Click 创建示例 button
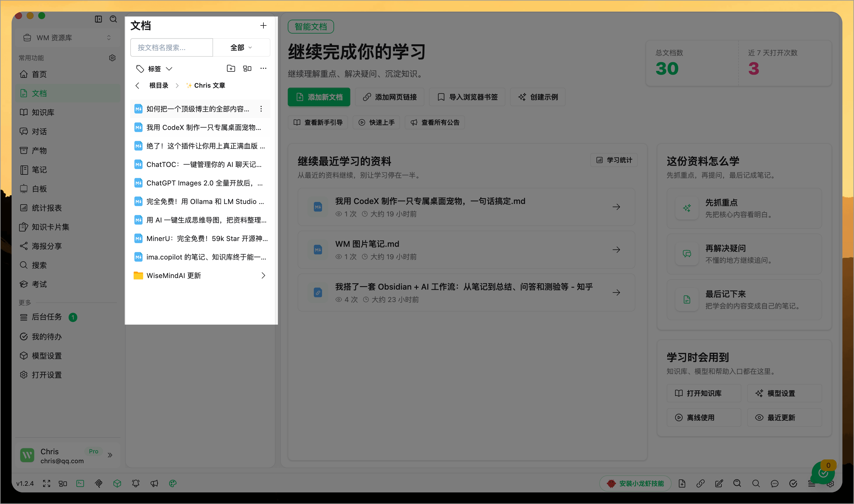The width and height of the screenshot is (854, 504). click(x=538, y=97)
